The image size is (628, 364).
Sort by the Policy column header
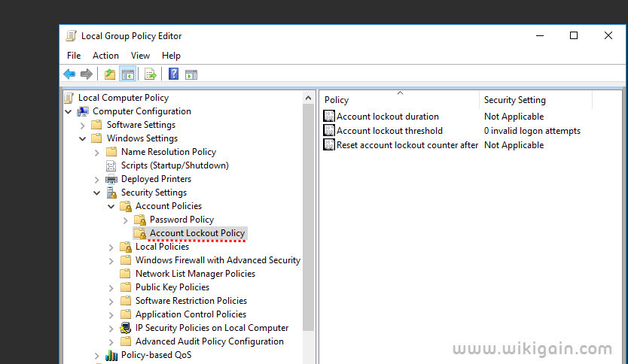coord(399,99)
